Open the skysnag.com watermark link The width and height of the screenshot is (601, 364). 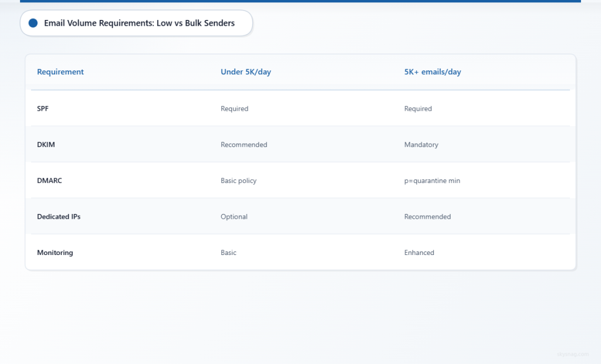click(572, 354)
